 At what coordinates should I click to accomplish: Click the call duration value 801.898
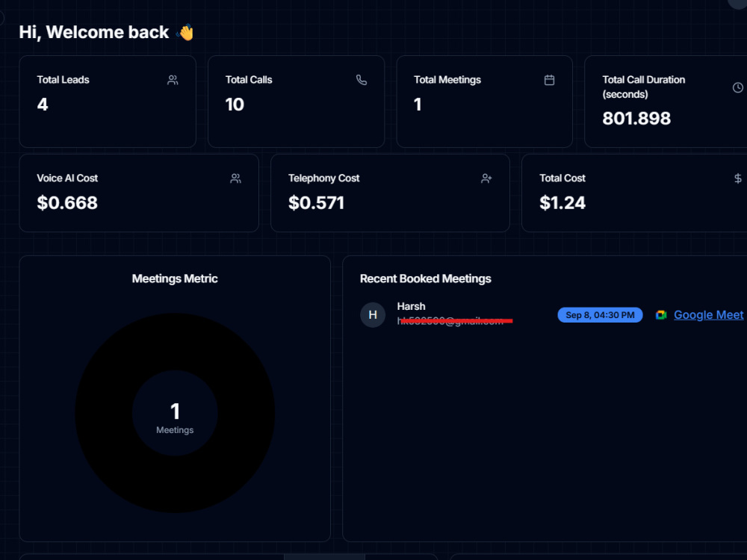pos(636,118)
